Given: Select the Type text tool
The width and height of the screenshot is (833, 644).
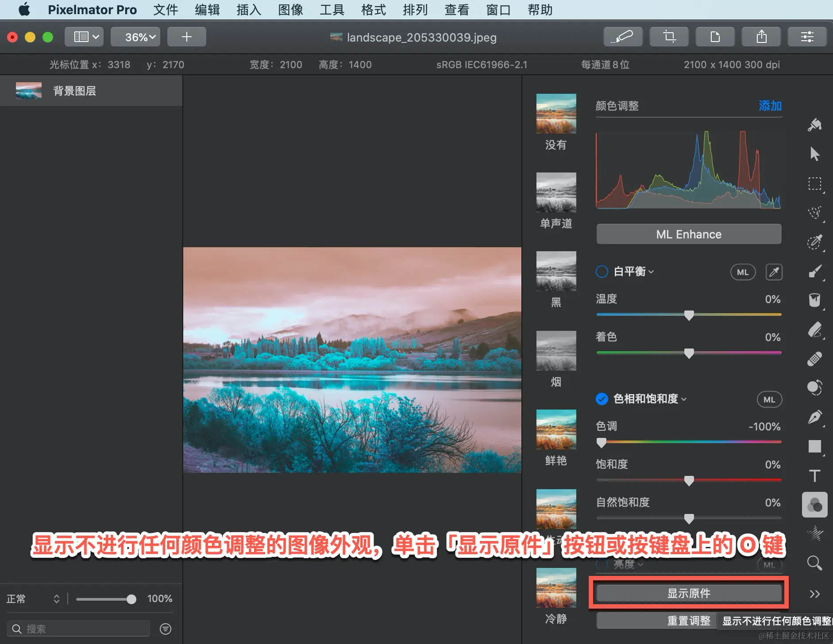Looking at the screenshot, I should [x=814, y=475].
